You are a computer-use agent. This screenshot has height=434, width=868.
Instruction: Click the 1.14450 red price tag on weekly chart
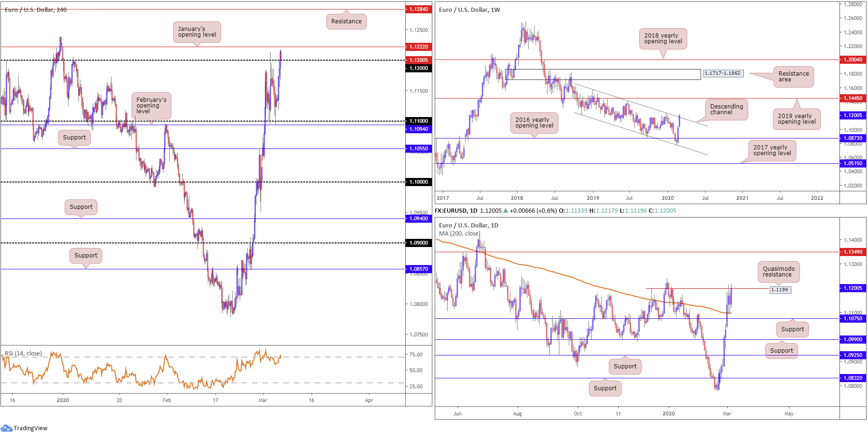(852, 98)
